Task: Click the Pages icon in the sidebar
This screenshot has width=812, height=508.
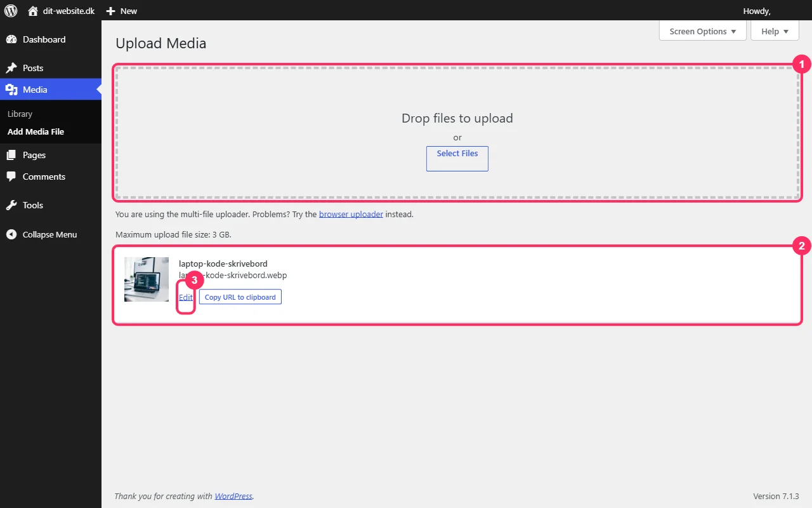Action: click(11, 155)
